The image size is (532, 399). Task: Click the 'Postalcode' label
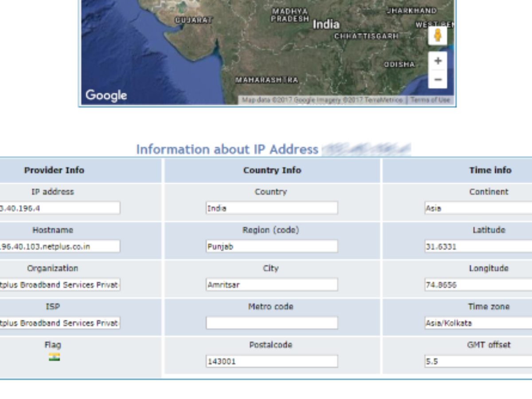(271, 344)
